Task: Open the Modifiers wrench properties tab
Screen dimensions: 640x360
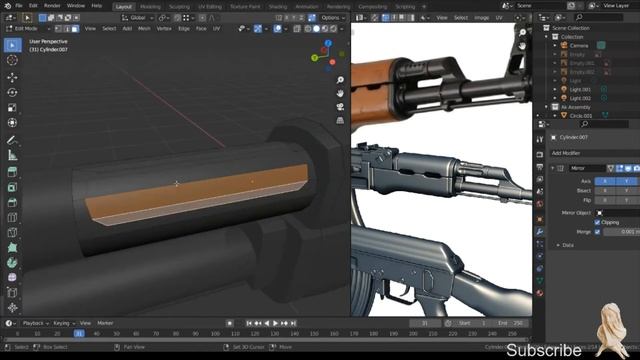Action: click(x=540, y=232)
